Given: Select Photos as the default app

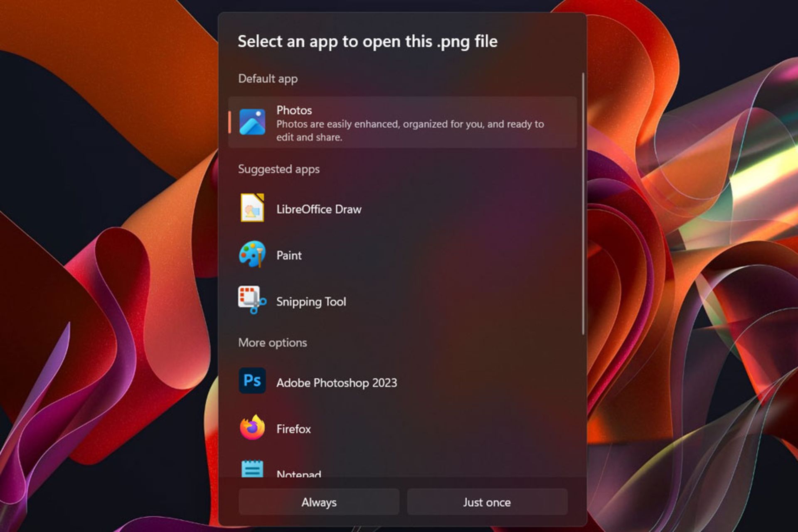Looking at the screenshot, I should [x=402, y=123].
